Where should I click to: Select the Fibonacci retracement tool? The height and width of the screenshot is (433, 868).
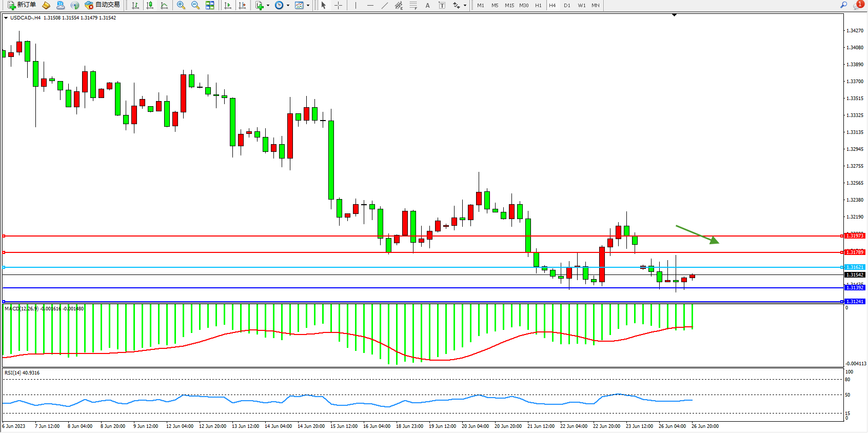[x=413, y=5]
